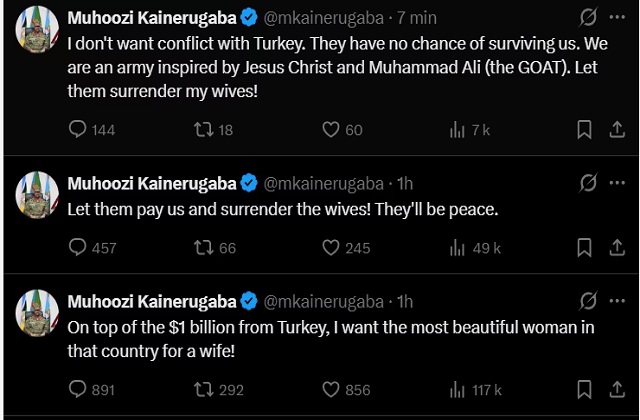Viewport: 640px width, 420px height.
Task: Bookmark the tweet about conflict with Turkey
Action: coord(585,130)
